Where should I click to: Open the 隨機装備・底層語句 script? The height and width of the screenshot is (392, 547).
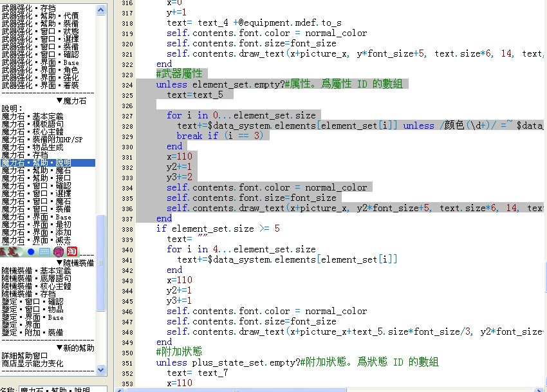36,279
